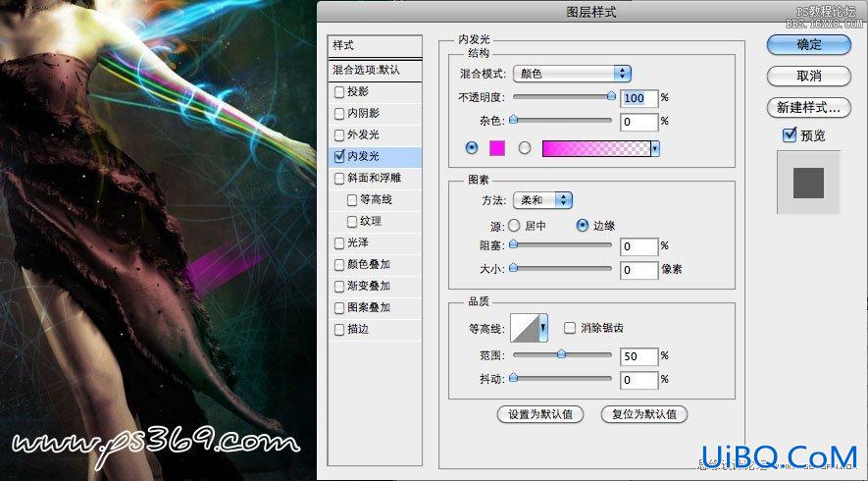Click the 杂色 noise value field

(x=638, y=122)
